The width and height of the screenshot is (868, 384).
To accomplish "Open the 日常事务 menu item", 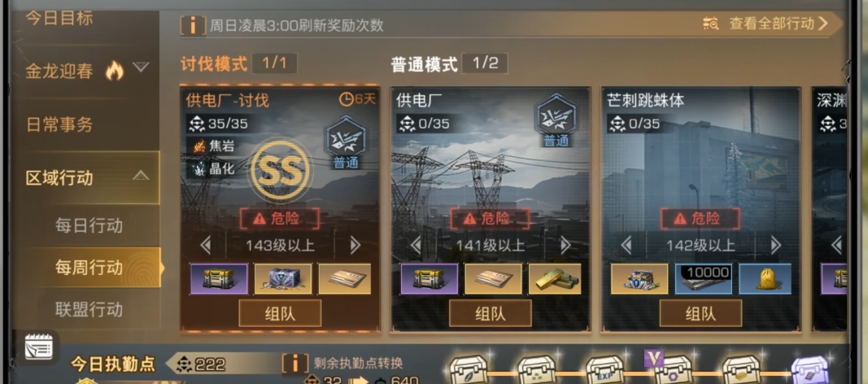I will click(x=59, y=124).
